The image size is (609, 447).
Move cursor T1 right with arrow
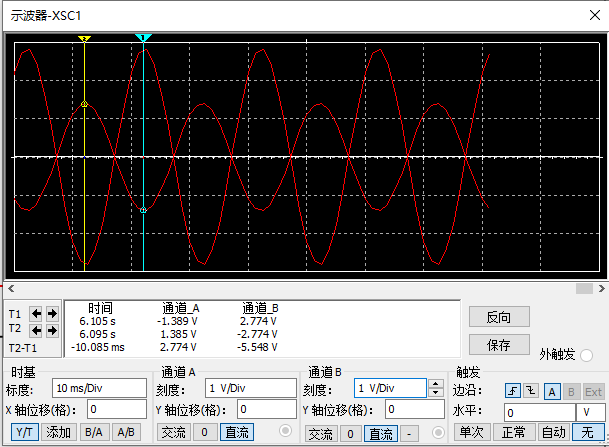(x=52, y=313)
